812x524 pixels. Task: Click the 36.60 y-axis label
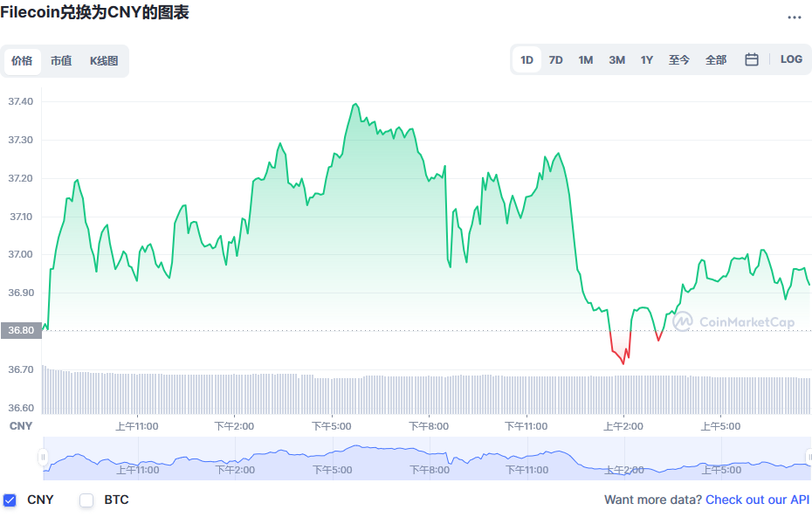coord(21,408)
